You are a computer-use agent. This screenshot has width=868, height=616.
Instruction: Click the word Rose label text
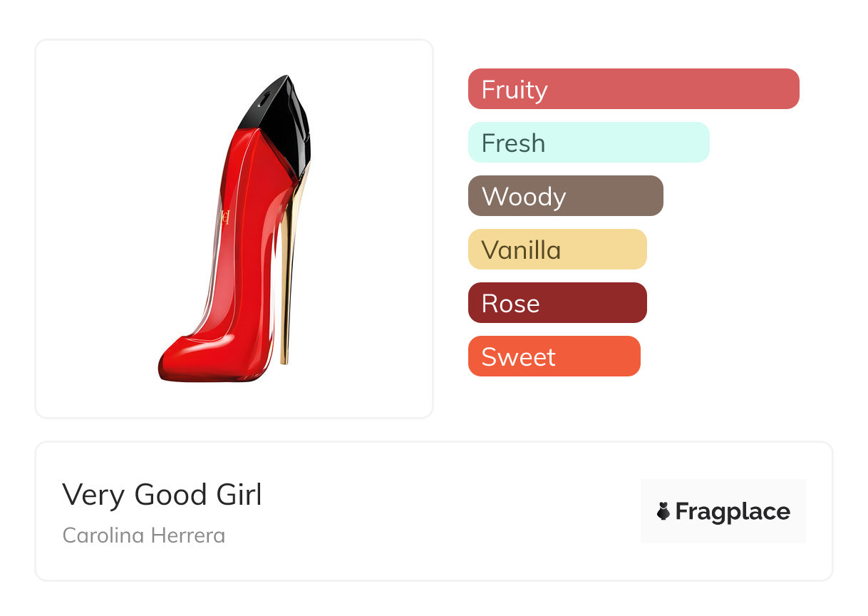click(510, 304)
